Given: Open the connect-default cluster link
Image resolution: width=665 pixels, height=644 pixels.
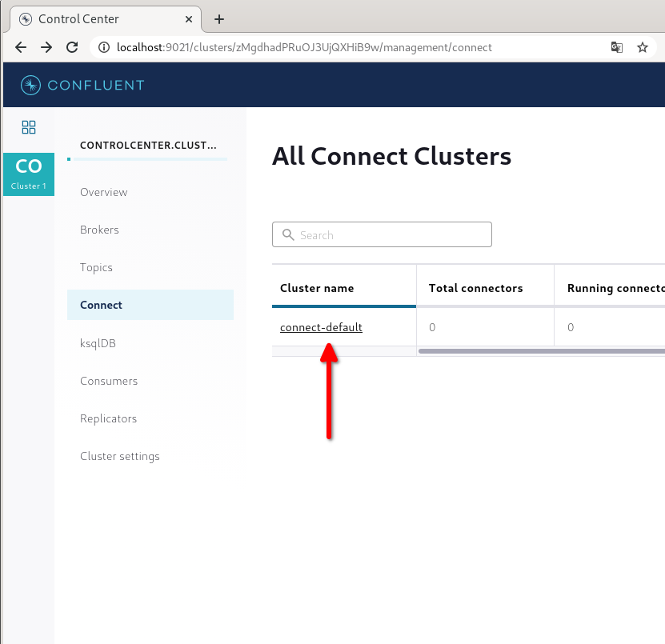Looking at the screenshot, I should coord(321,327).
